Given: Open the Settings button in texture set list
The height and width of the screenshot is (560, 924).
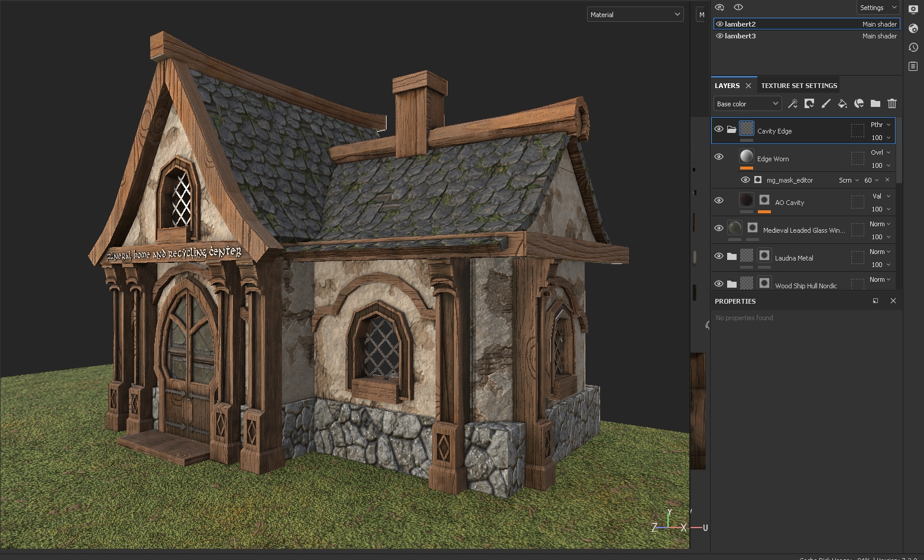Looking at the screenshot, I should (877, 8).
